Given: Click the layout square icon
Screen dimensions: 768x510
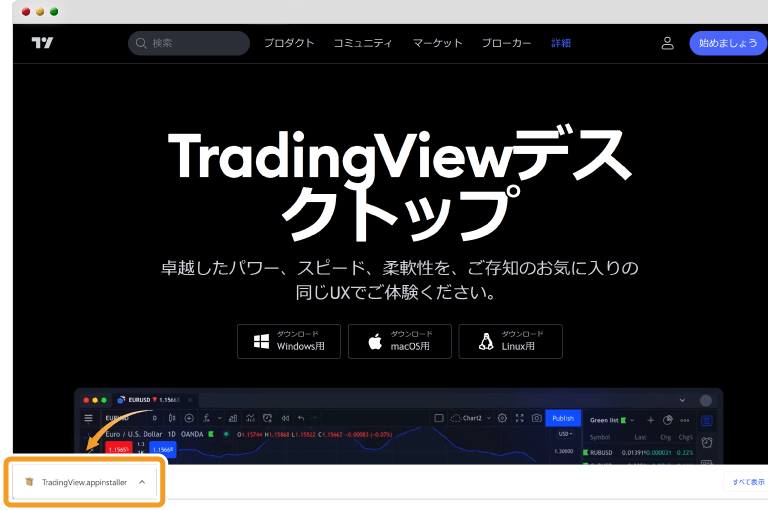Looking at the screenshot, I should (x=439, y=418).
